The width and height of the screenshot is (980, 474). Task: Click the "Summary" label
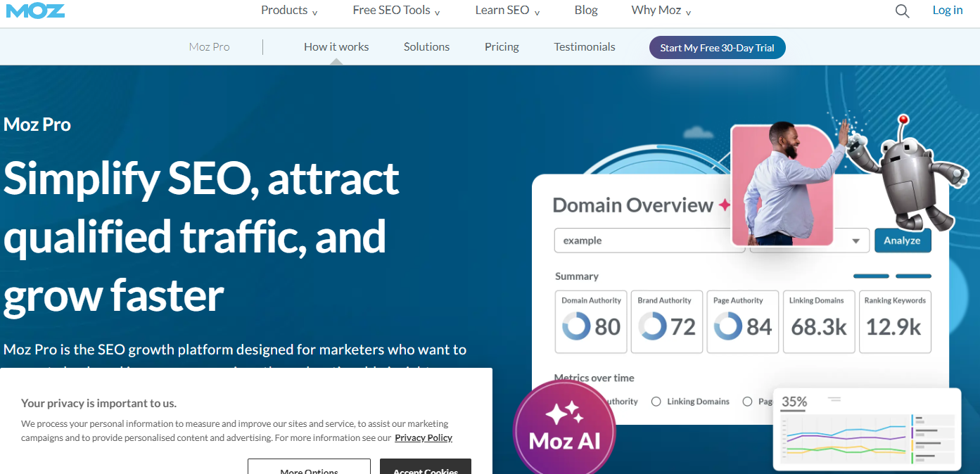pyautogui.click(x=577, y=276)
